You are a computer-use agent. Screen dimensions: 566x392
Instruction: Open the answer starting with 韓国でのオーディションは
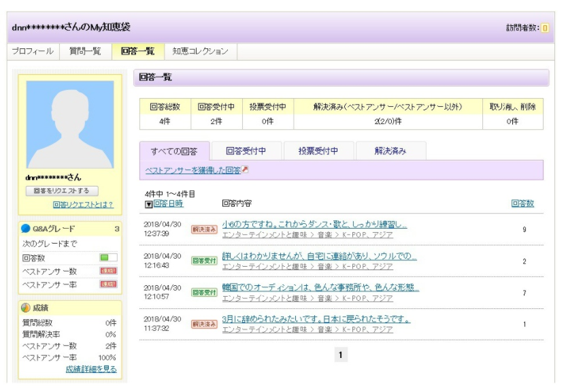[x=320, y=287]
